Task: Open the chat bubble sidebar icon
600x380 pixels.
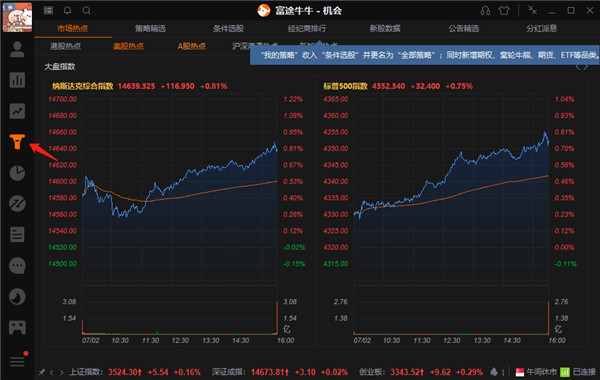Action: click(x=17, y=266)
